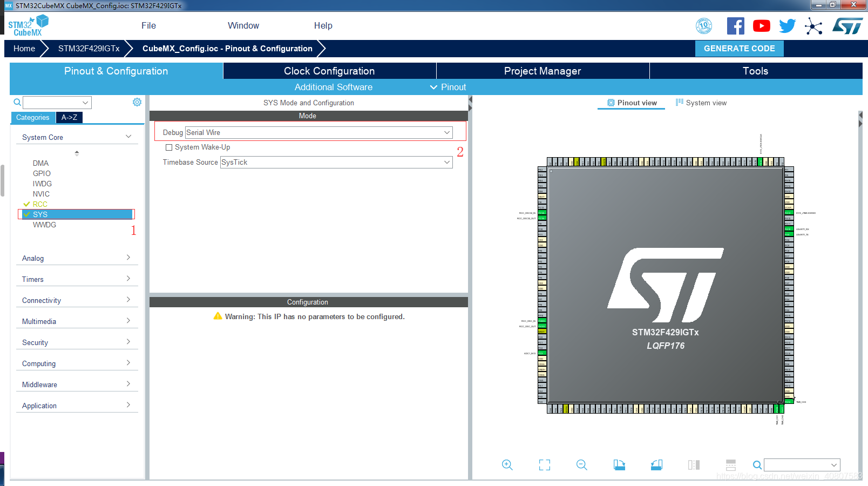
Task: Expand the Application category
Action: coord(77,406)
